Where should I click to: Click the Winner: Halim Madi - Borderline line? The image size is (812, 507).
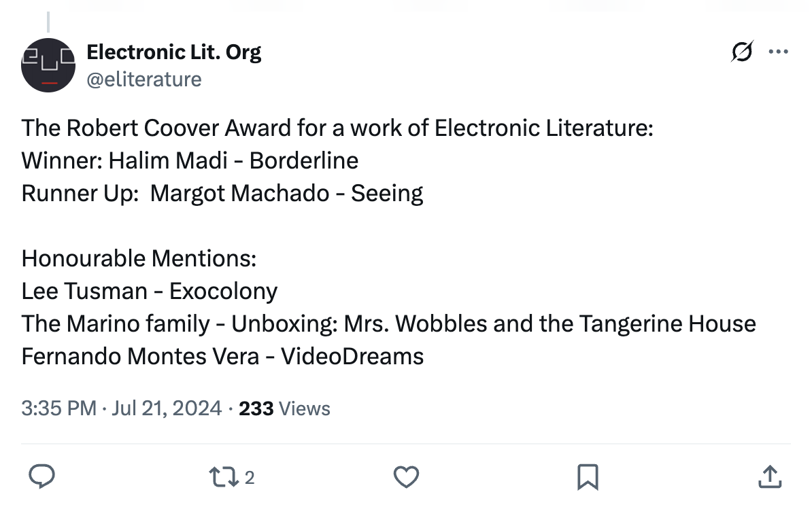tap(190, 160)
